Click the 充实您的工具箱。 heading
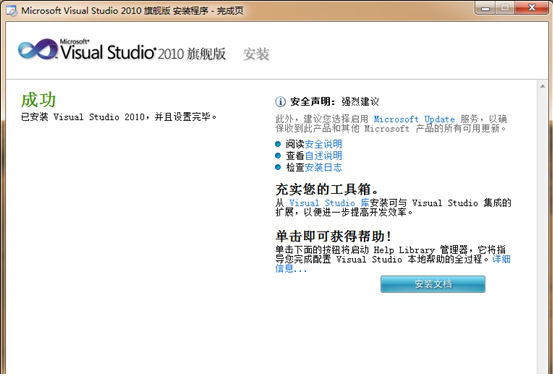 coord(327,189)
